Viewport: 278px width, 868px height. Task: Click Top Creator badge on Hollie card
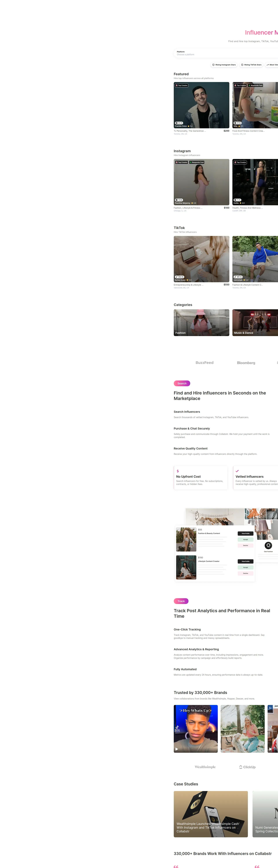pyautogui.click(x=240, y=162)
